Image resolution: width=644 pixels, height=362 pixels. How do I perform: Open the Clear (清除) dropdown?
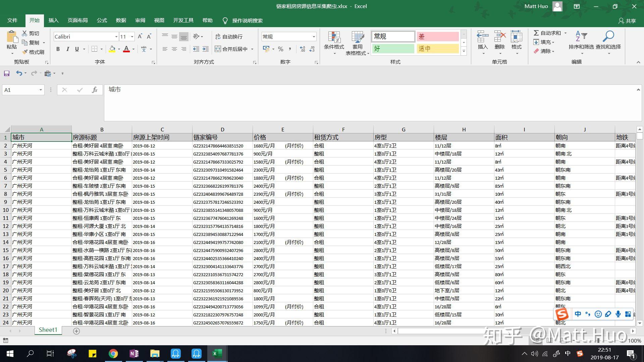tap(544, 51)
